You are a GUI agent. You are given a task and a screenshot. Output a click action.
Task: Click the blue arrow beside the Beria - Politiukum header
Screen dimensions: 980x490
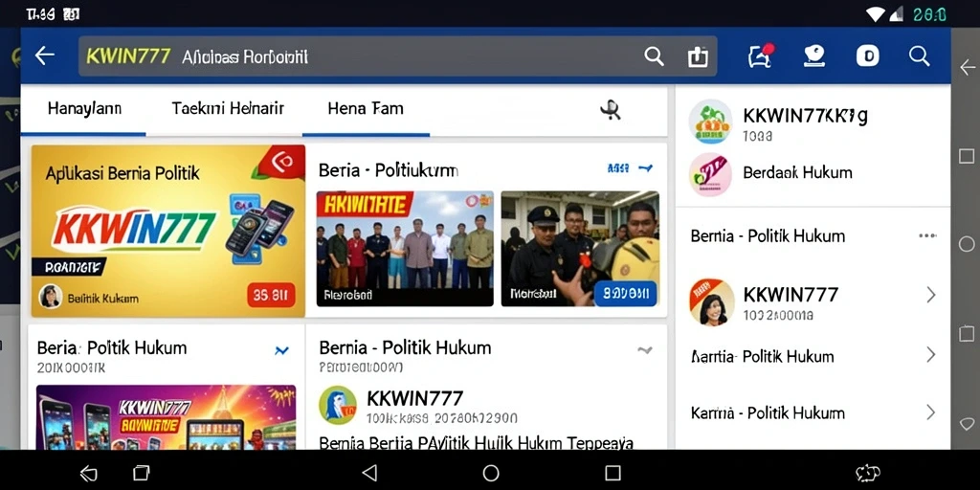[646, 168]
